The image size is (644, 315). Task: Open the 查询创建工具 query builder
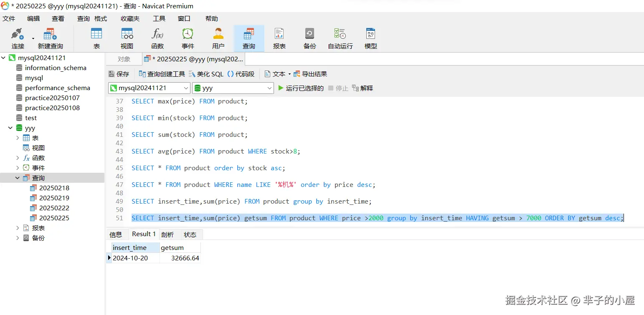click(162, 74)
